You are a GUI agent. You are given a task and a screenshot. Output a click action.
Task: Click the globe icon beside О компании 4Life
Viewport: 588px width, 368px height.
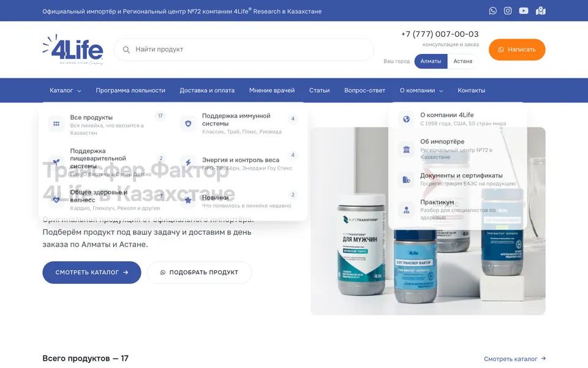pos(407,119)
